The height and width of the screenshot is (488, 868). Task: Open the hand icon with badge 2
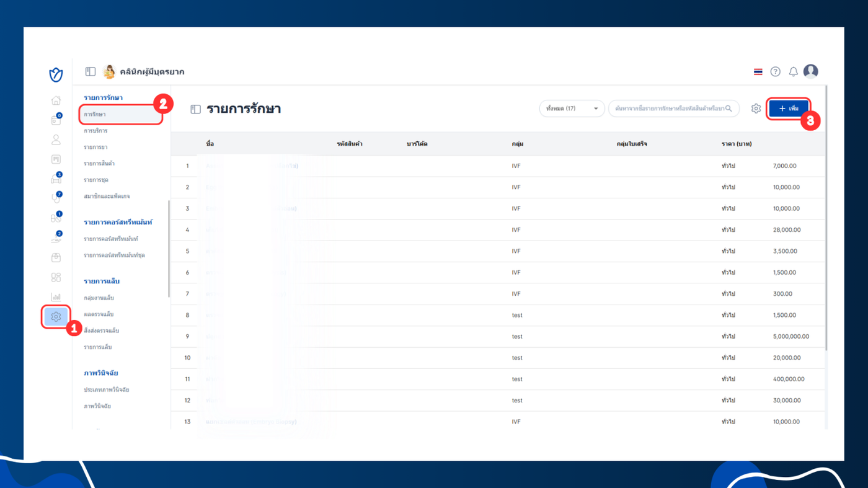click(x=56, y=238)
